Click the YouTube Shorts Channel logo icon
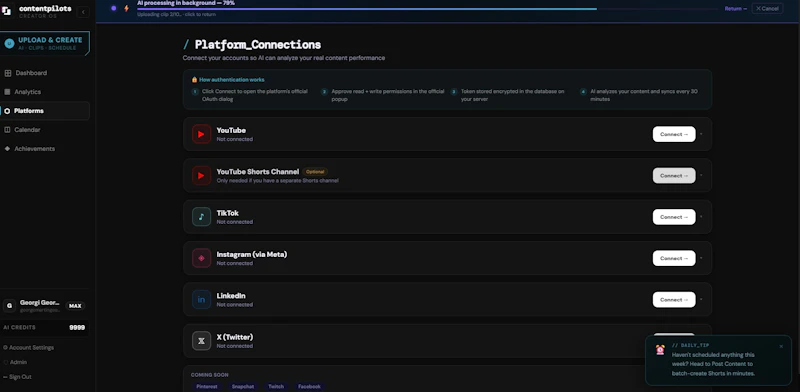This screenshot has height=392, width=800. pos(202,176)
